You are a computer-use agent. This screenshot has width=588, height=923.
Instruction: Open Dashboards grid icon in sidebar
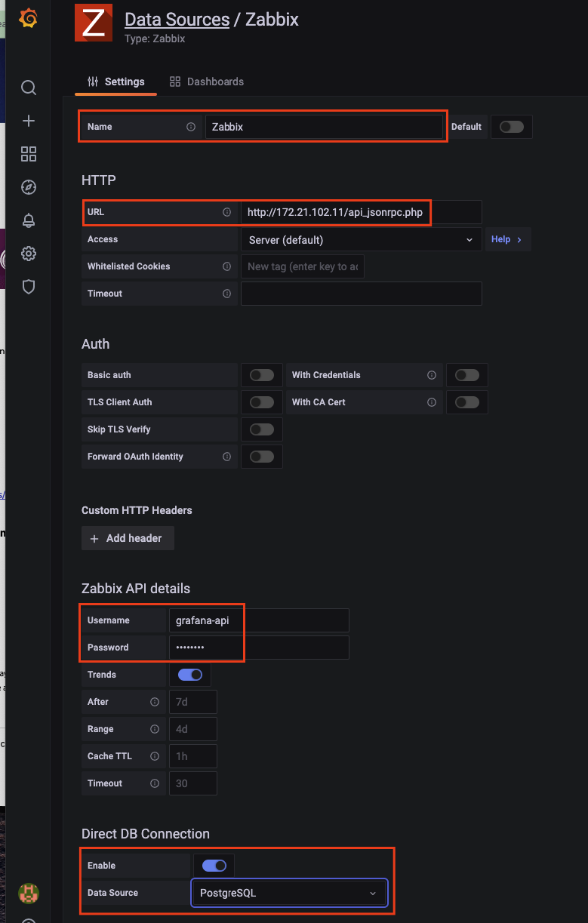pyautogui.click(x=29, y=154)
